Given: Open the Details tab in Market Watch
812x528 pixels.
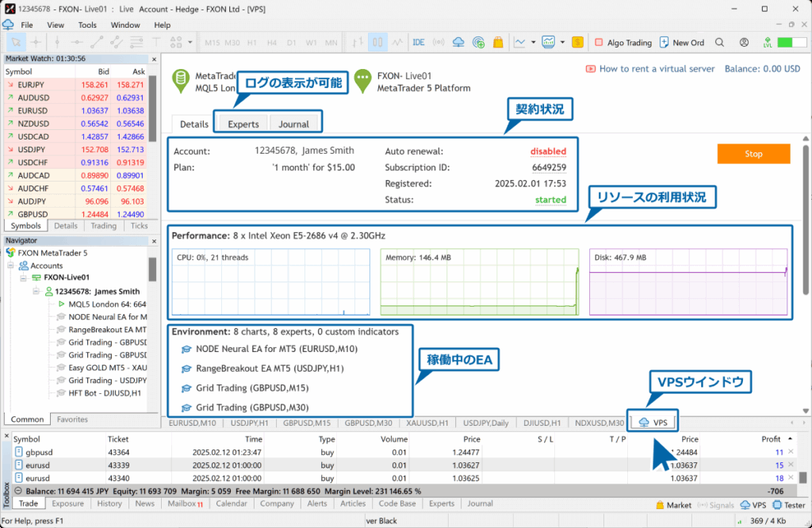Looking at the screenshot, I should (66, 226).
